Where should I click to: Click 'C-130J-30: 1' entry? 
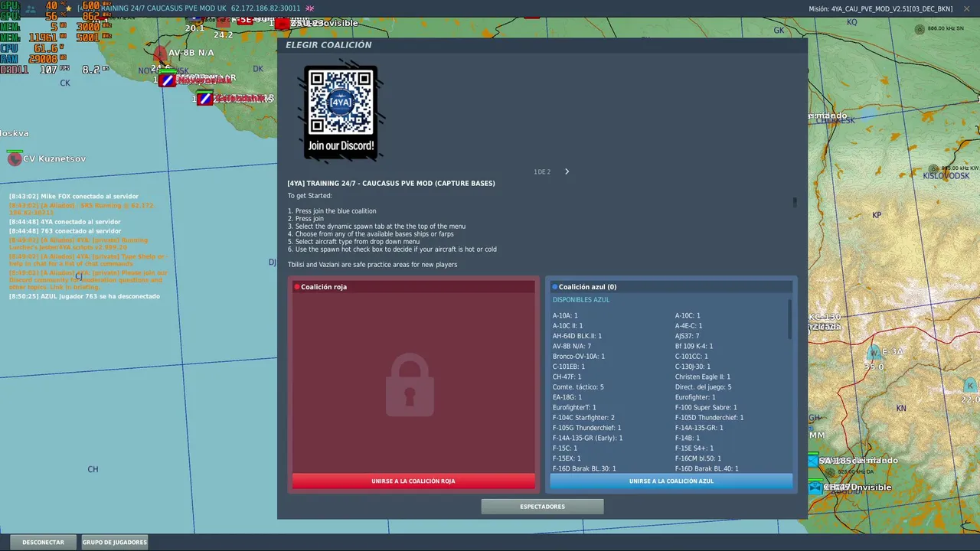(x=693, y=367)
